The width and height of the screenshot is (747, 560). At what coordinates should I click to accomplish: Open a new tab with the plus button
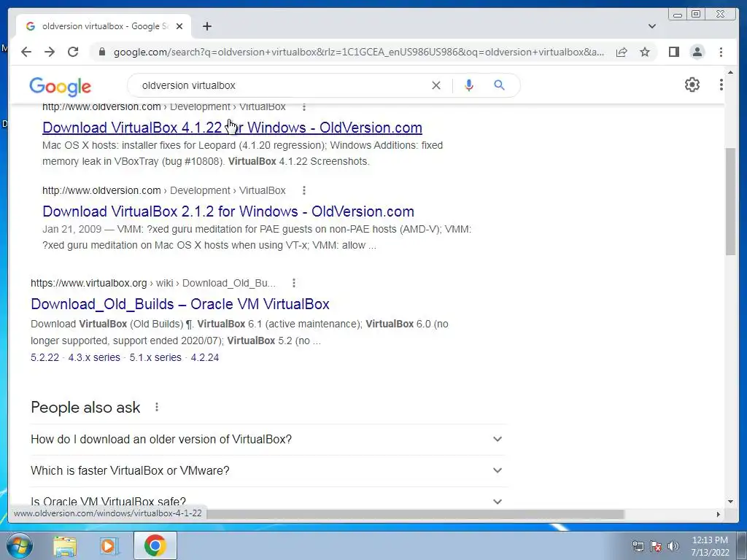pos(206,26)
